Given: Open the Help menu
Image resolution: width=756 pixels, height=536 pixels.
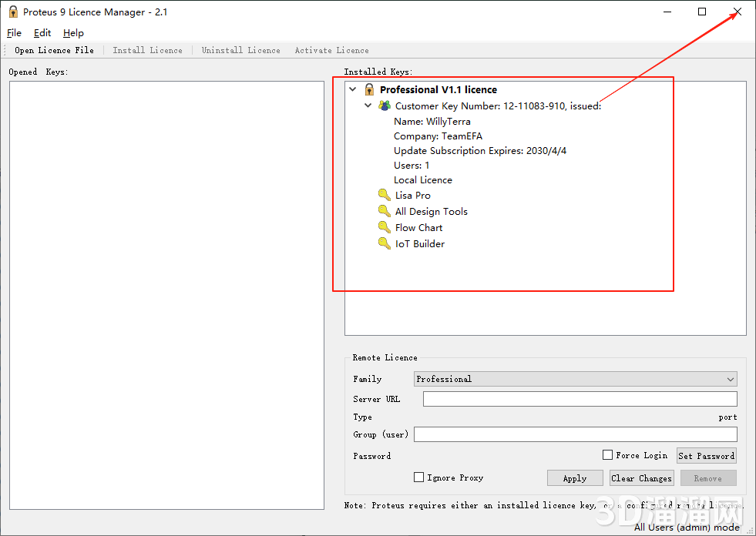Looking at the screenshot, I should pyautogui.click(x=73, y=33).
